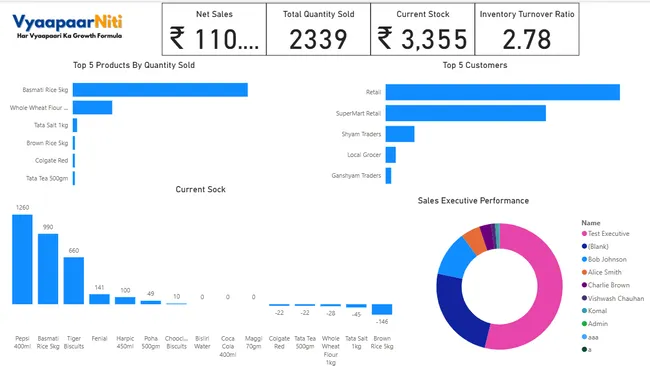Image resolution: width=650 pixels, height=366 pixels.
Task: Click the Bisliri Water axis label
Action: coord(202,342)
